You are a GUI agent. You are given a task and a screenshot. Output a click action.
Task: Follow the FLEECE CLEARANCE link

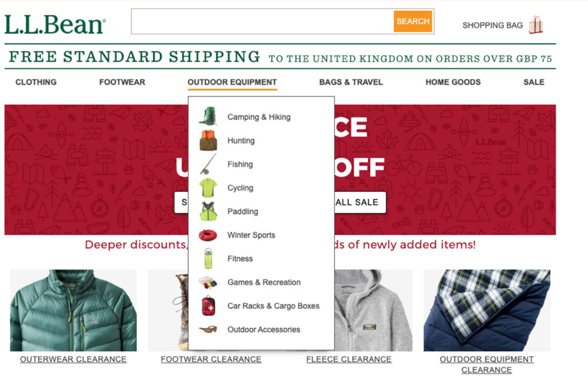click(x=349, y=359)
